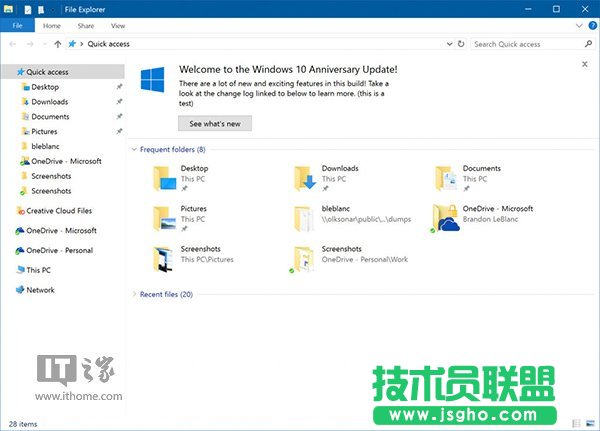600x431 pixels.
Task: Click Quick access breadcrumb in address bar
Action: 109,44
